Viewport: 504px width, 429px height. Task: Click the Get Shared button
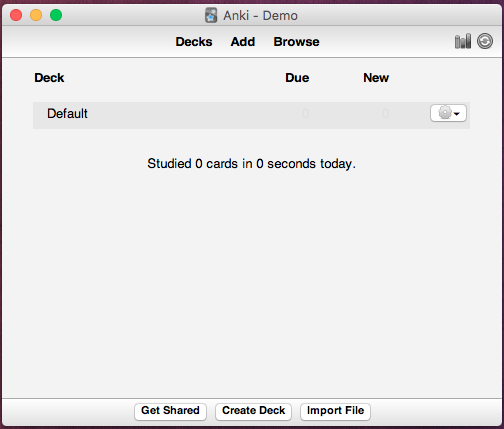170,411
